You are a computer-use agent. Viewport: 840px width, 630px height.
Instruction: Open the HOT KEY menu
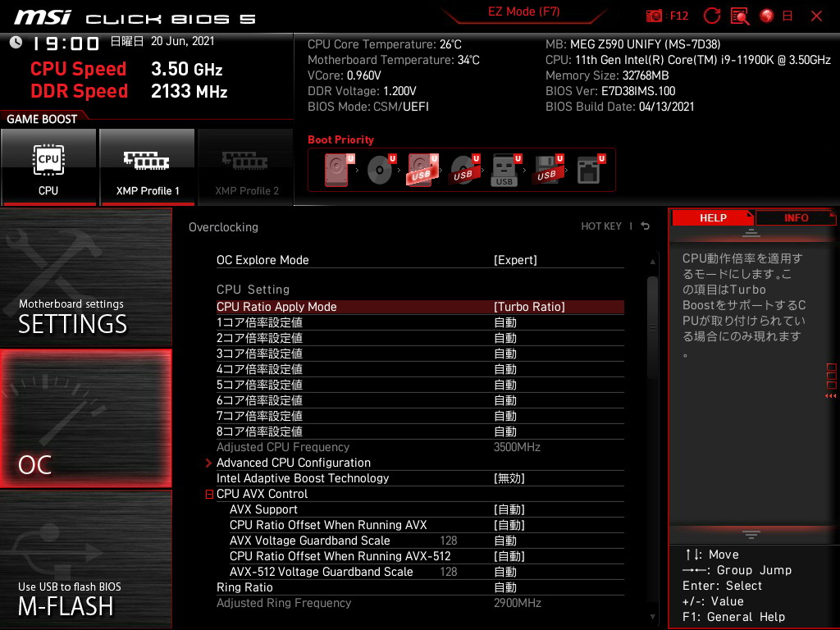[x=601, y=226]
